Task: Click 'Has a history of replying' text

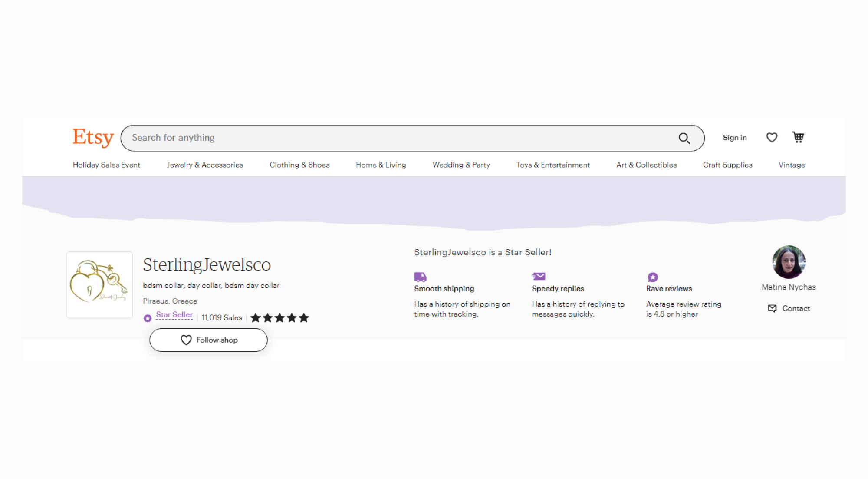Action: coord(578,309)
